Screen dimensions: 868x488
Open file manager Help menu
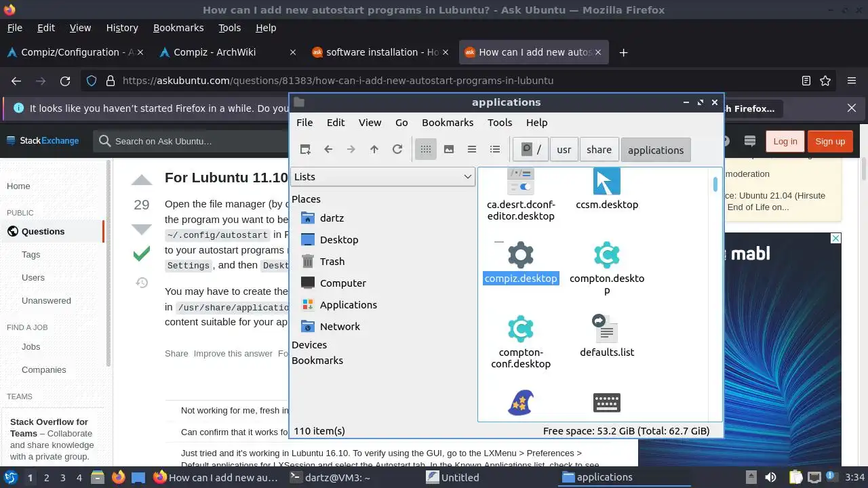[536, 123]
